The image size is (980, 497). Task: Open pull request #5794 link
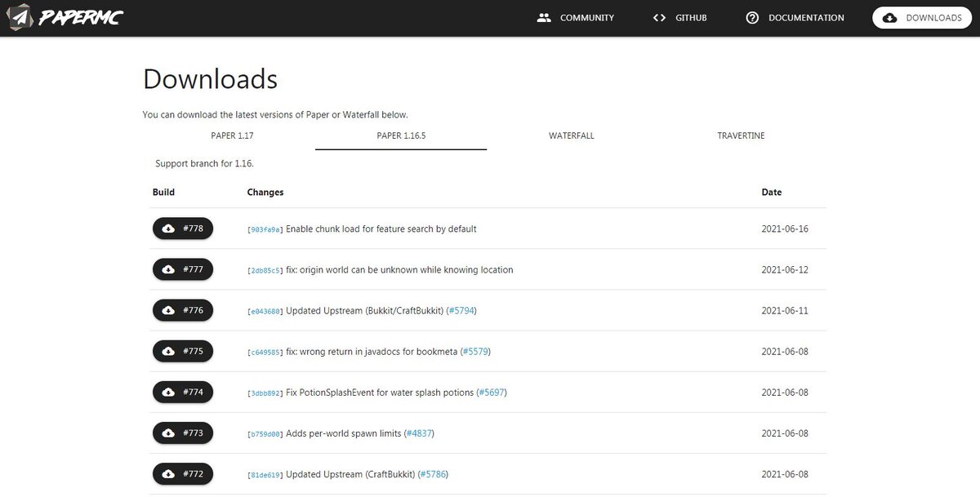click(x=461, y=310)
